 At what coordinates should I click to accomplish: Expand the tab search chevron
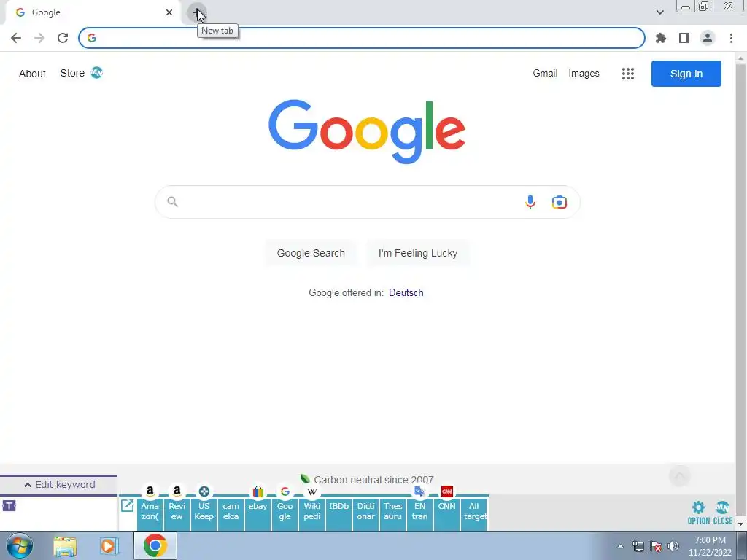click(659, 12)
